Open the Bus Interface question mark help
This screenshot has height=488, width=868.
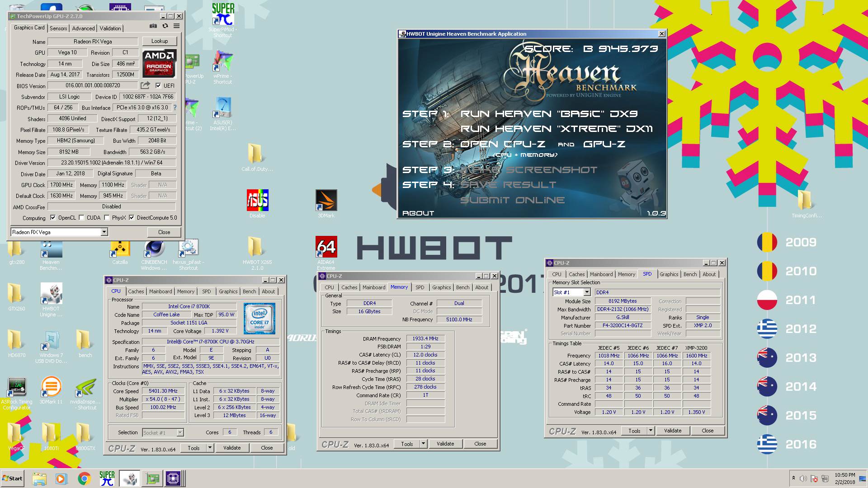tap(175, 108)
